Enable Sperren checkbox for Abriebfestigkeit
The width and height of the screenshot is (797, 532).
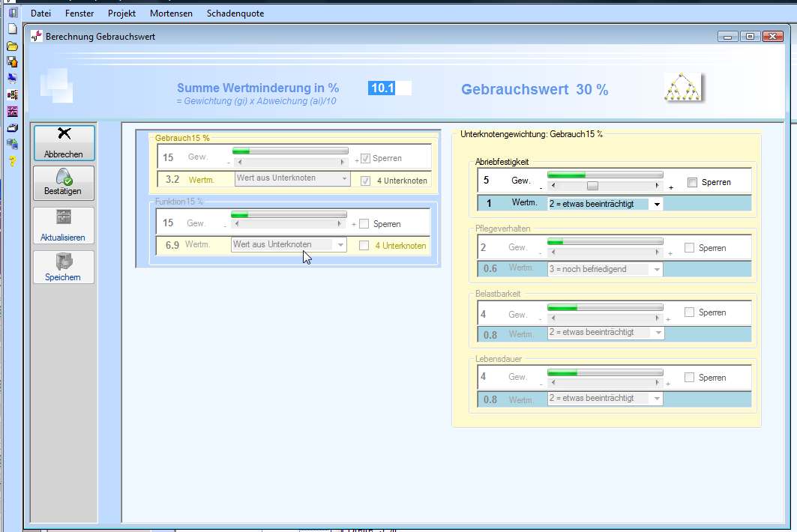(x=692, y=182)
